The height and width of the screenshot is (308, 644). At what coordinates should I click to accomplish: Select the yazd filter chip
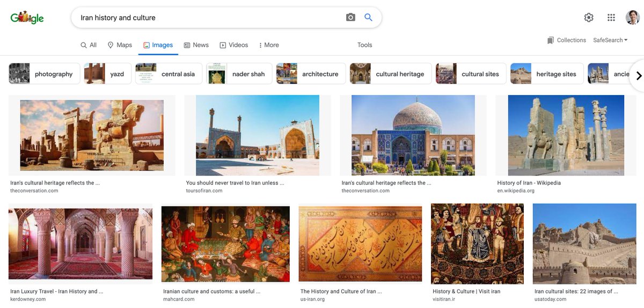point(107,74)
